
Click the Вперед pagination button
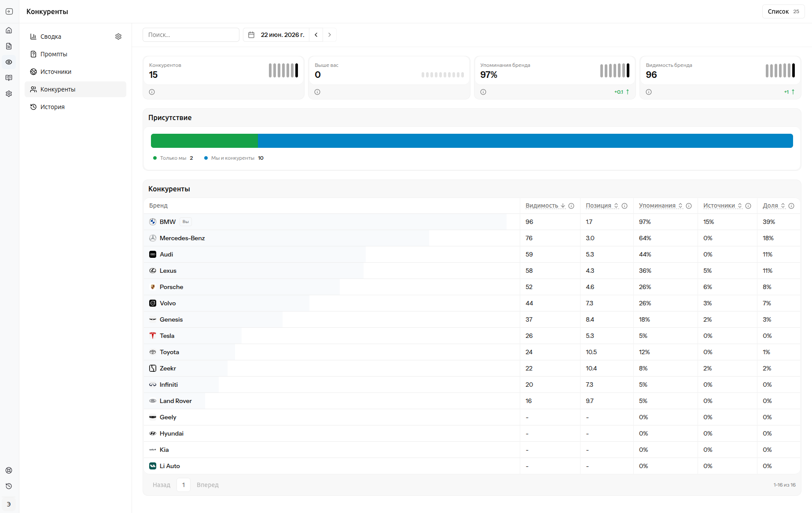pyautogui.click(x=208, y=485)
